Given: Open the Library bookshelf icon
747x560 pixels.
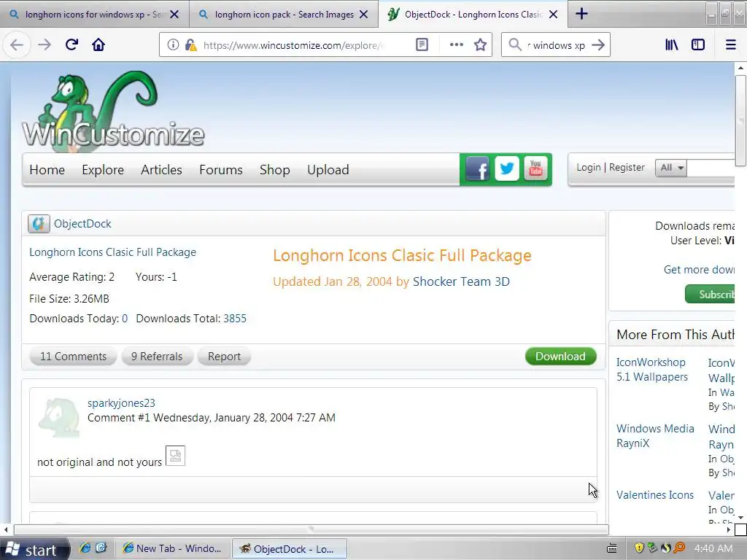Looking at the screenshot, I should coord(672,44).
